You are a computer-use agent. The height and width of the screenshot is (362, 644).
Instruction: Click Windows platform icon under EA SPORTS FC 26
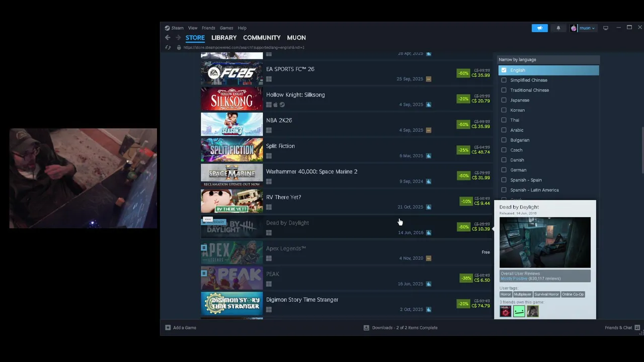(269, 79)
